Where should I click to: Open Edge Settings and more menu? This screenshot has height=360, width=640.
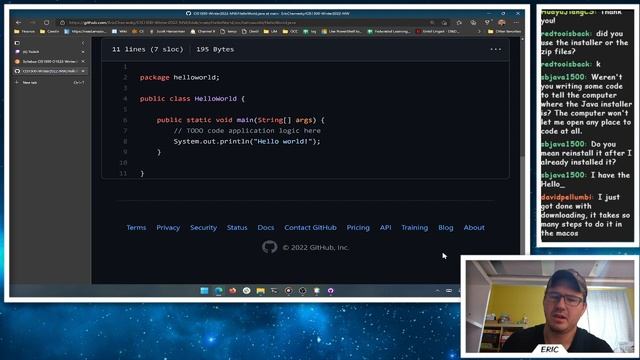pyautogui.click(x=516, y=23)
